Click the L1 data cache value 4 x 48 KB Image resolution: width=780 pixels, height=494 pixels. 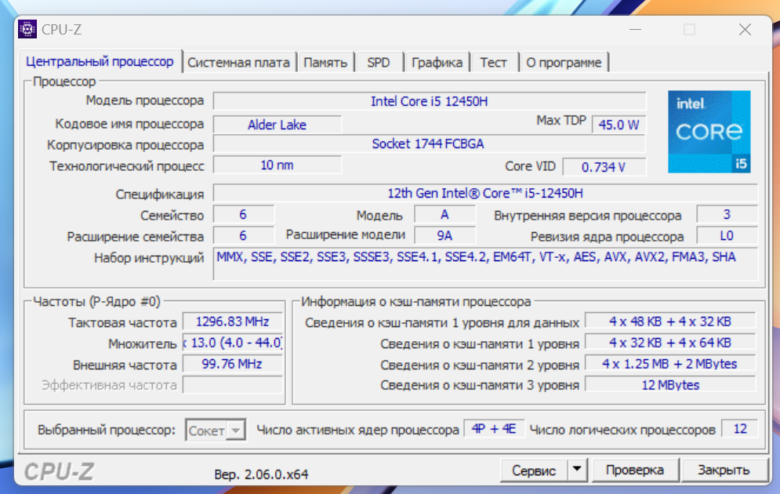(670, 321)
